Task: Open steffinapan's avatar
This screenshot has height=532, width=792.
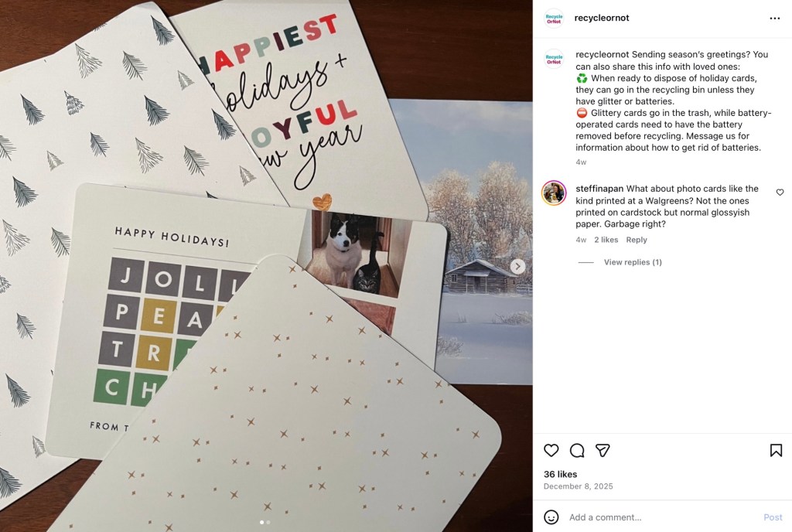Action: click(554, 193)
